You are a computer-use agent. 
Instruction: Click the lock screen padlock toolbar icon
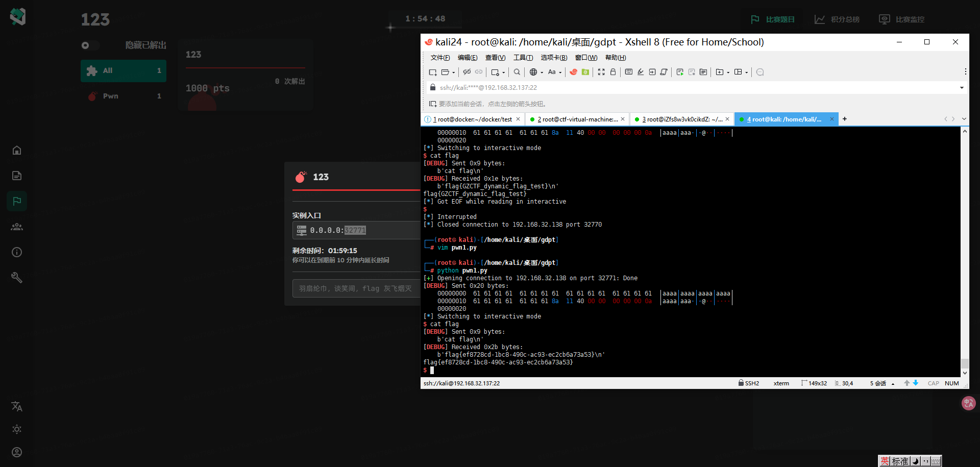(613, 72)
